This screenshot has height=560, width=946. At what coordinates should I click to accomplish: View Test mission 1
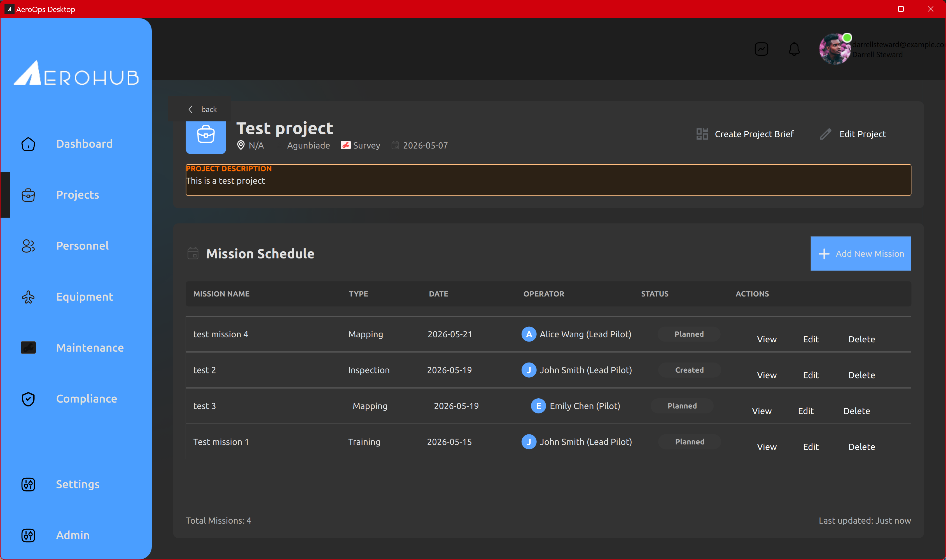(x=767, y=447)
